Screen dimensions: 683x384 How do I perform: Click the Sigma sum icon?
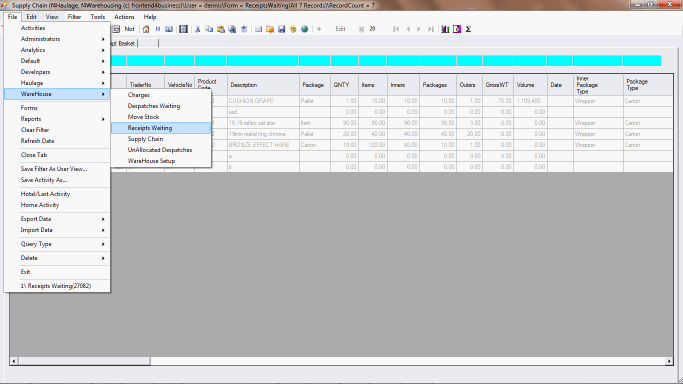click(x=468, y=29)
